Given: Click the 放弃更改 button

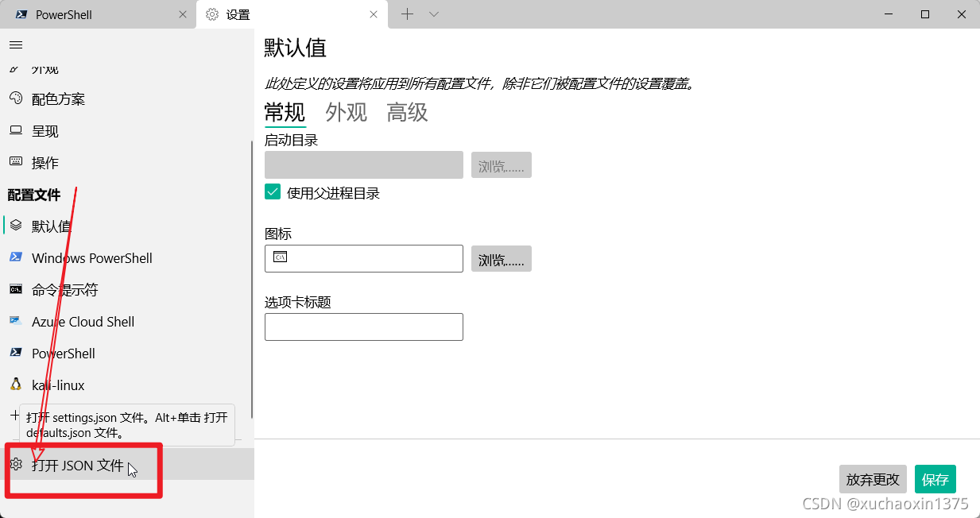Looking at the screenshot, I should click(x=873, y=479).
